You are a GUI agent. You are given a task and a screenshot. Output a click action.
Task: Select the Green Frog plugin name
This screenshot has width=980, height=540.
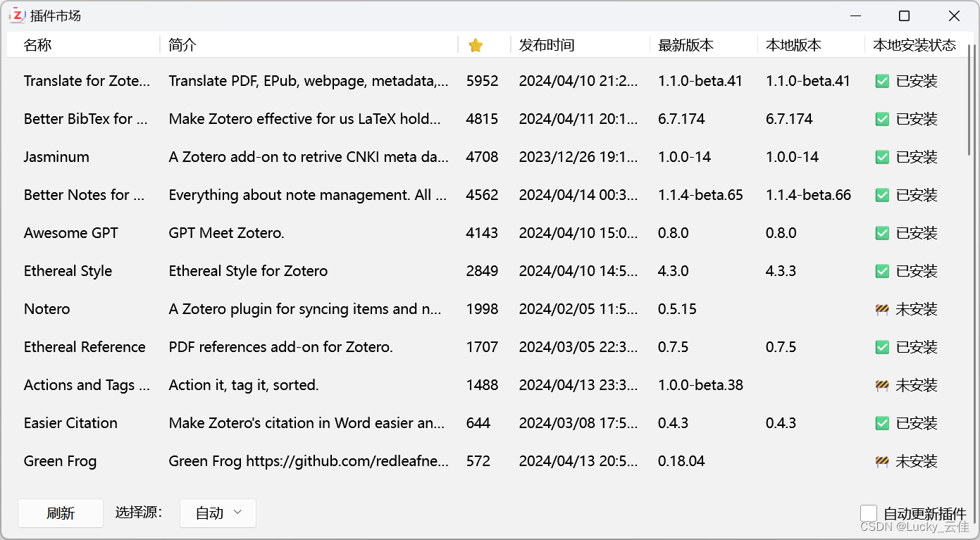(60, 461)
